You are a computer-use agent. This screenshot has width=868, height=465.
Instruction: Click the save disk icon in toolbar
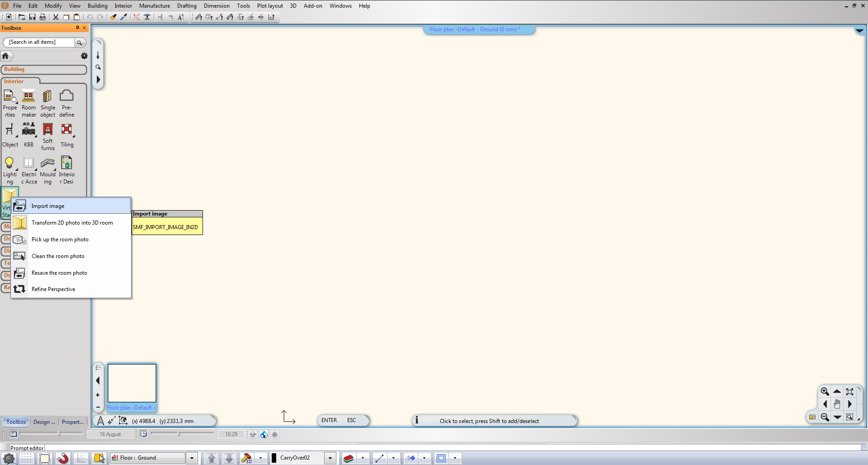click(32, 17)
